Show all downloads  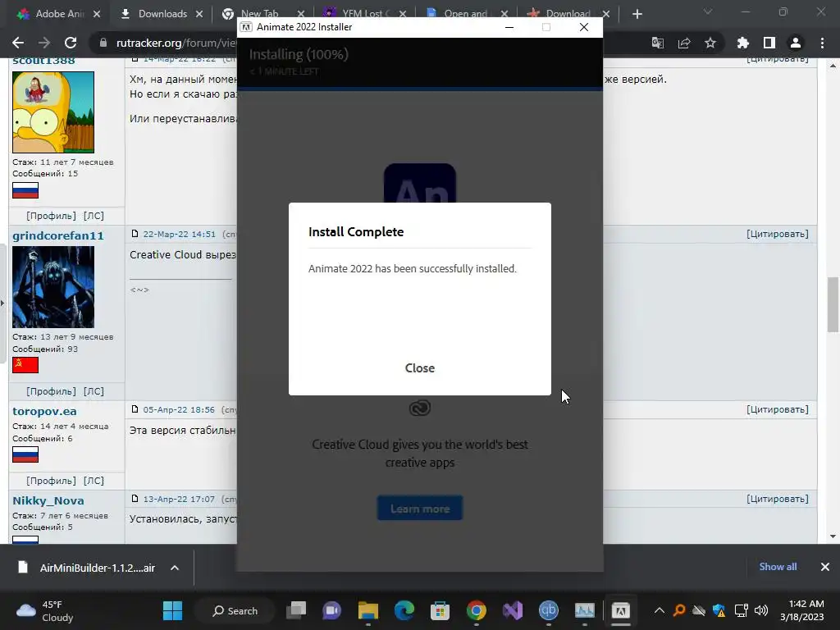[x=778, y=567]
